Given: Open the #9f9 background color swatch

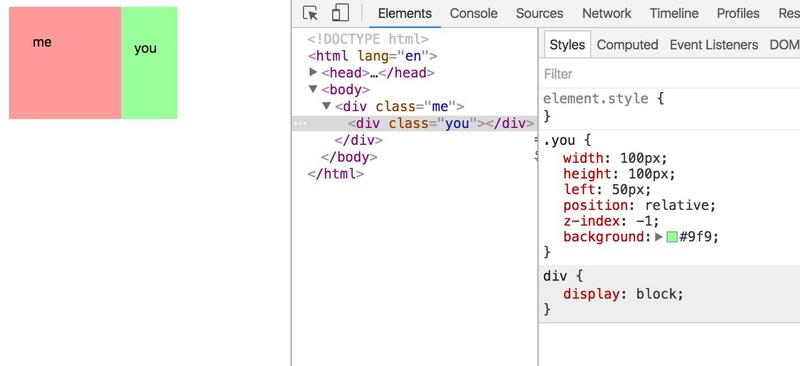Looking at the screenshot, I should click(x=672, y=237).
